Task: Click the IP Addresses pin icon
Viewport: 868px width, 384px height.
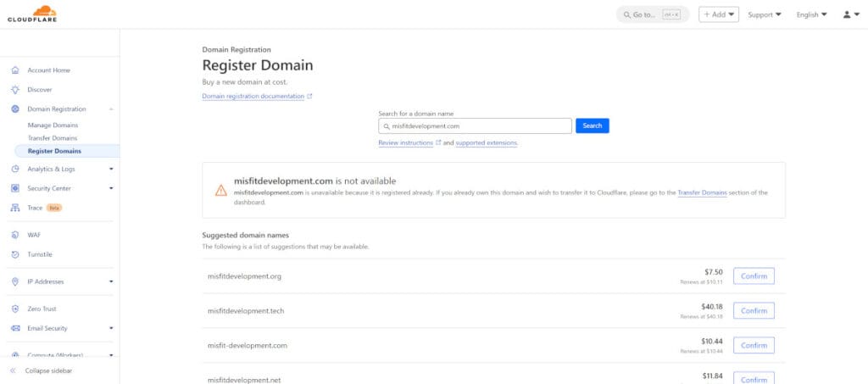Action: point(15,281)
